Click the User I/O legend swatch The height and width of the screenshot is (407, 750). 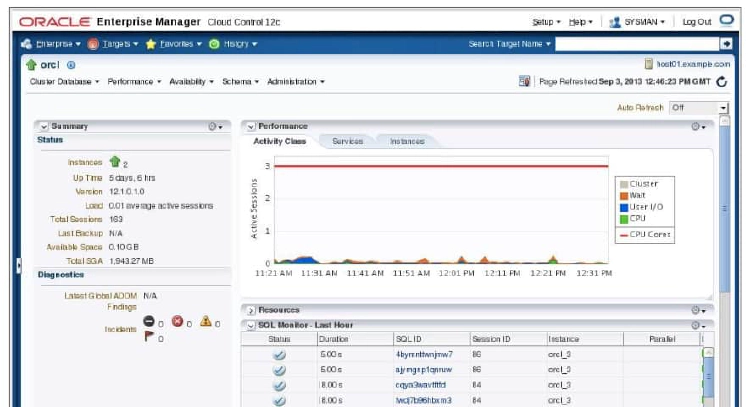[624, 207]
